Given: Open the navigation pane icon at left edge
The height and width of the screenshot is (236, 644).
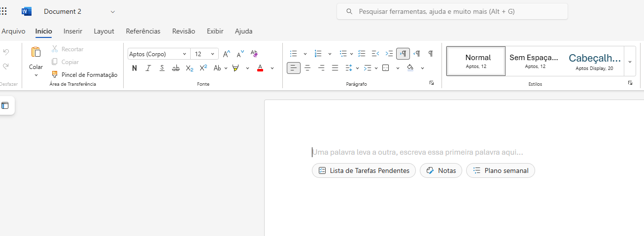Looking at the screenshot, I should (5, 105).
